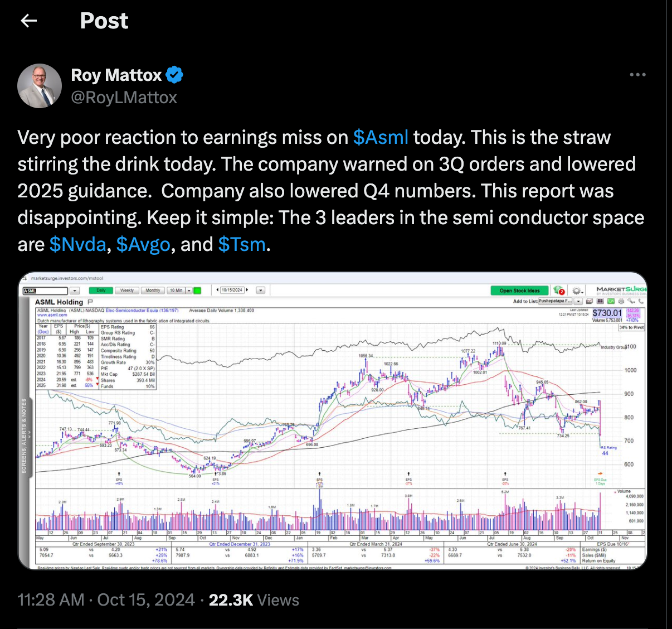The height and width of the screenshot is (629, 672).
Task: Open the tweet options menu (three dots)
Action: tap(637, 74)
